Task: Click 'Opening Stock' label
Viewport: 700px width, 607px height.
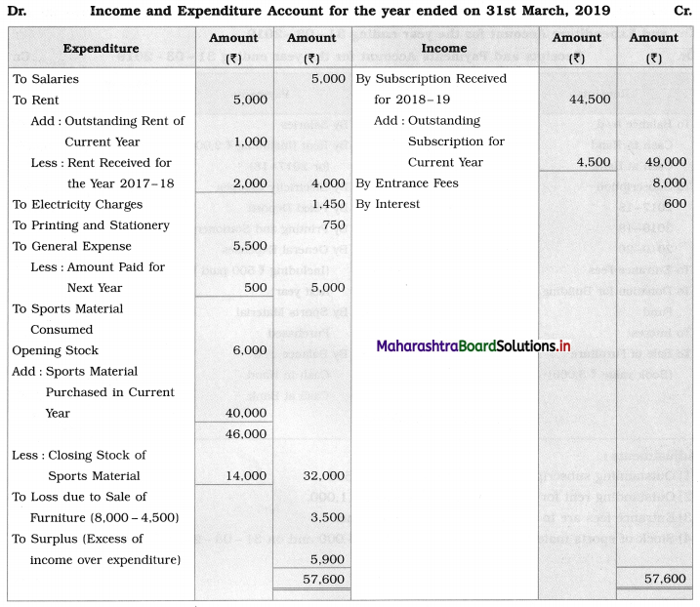Action: [x=56, y=350]
